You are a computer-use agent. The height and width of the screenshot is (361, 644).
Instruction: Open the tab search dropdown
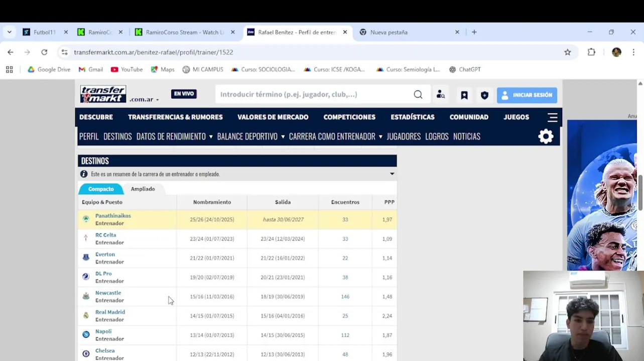pos(9,32)
